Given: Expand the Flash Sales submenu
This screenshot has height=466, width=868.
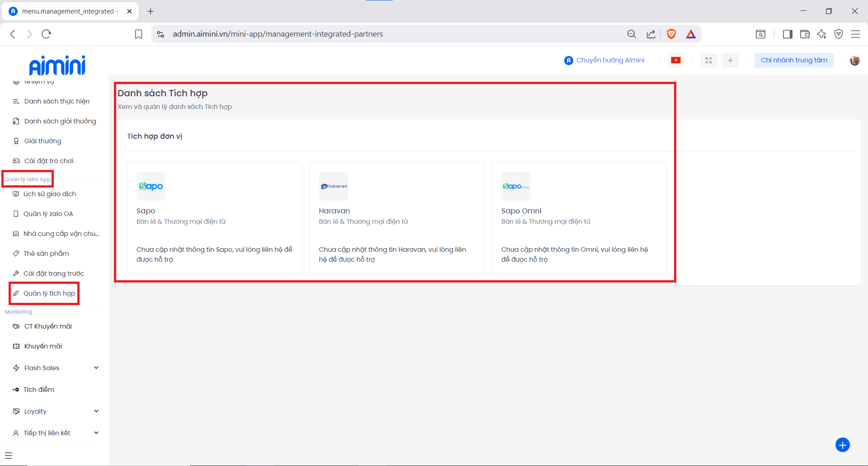Looking at the screenshot, I should (x=96, y=368).
